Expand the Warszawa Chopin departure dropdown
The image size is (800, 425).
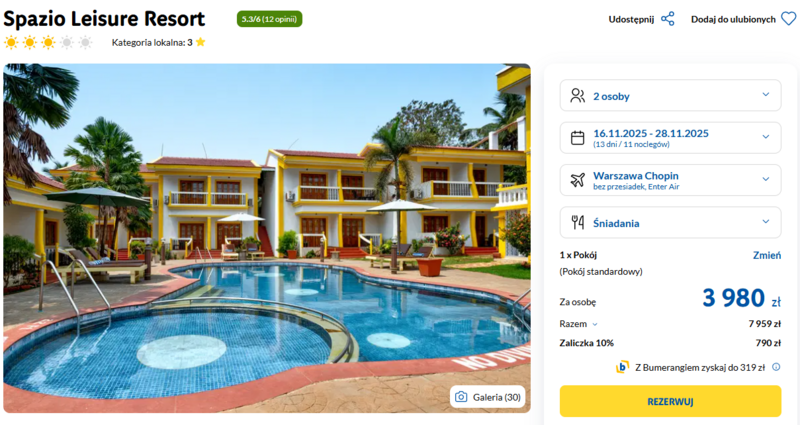(670, 180)
